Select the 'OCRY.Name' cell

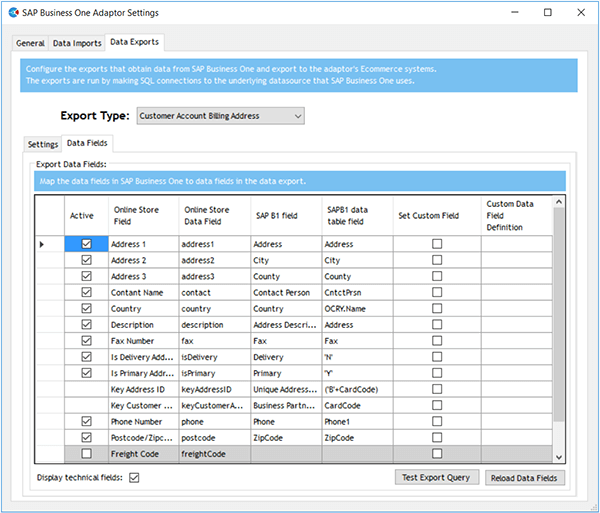[x=357, y=309]
